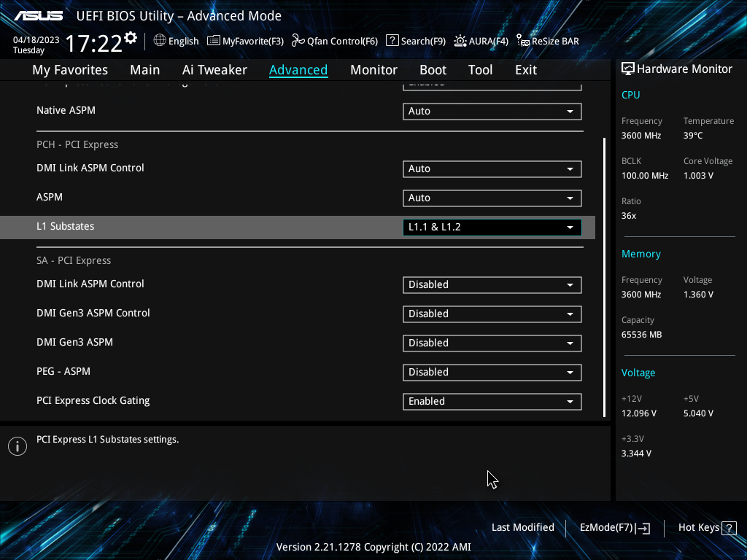The height and width of the screenshot is (560, 747).
Task: Click the 1.003 V core voltage value
Action: 698,176
